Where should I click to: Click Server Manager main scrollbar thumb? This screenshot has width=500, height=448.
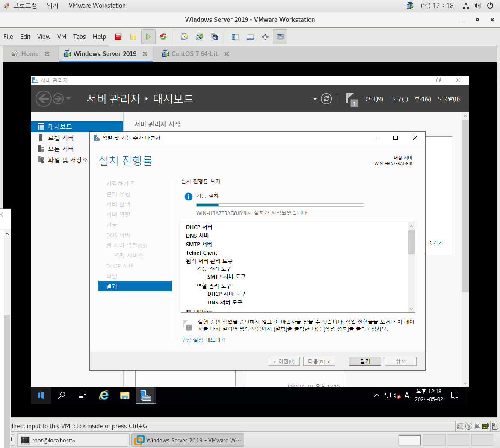(x=465, y=206)
